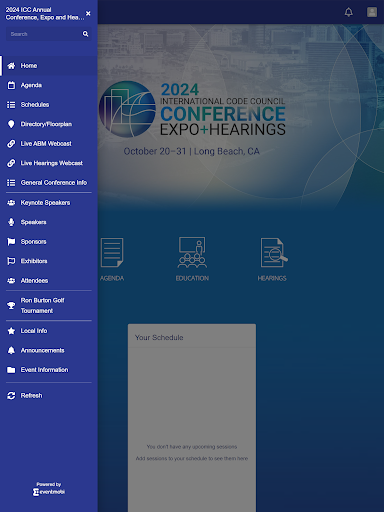Click the Announcements bell icon in sidebar

pos(11,350)
